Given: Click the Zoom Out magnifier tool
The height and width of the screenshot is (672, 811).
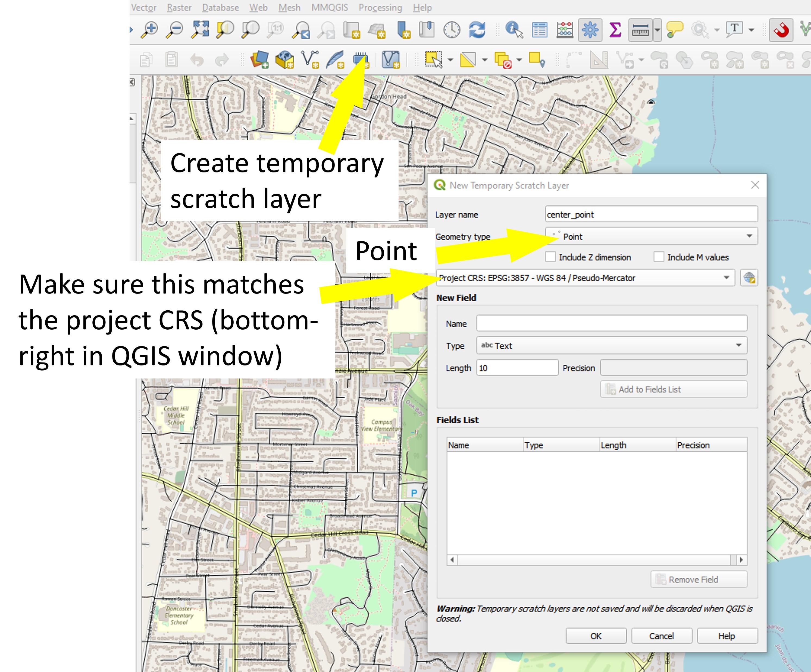Looking at the screenshot, I should click(x=174, y=29).
